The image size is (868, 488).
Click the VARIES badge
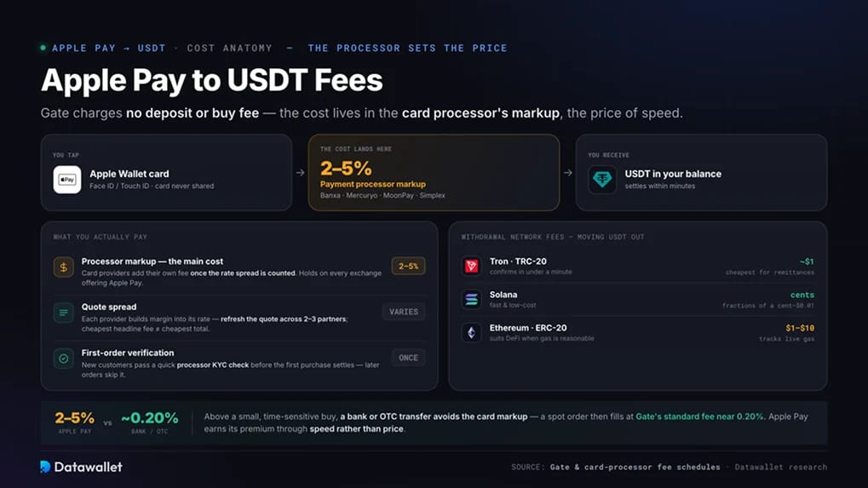(404, 312)
